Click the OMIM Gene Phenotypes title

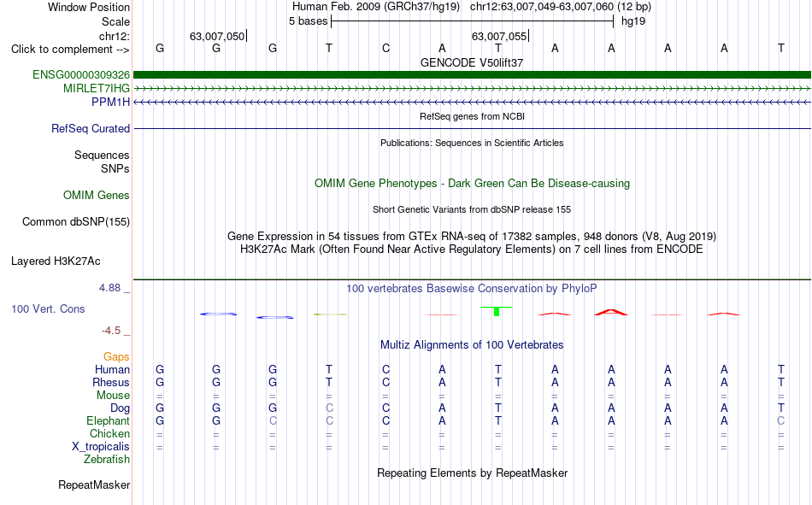pyautogui.click(x=473, y=184)
